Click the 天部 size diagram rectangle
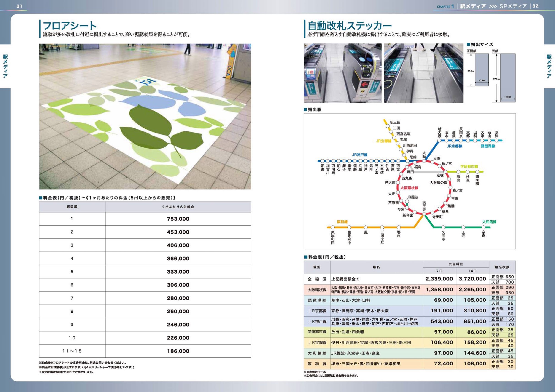This screenshot has height=392, width=555. point(508,78)
